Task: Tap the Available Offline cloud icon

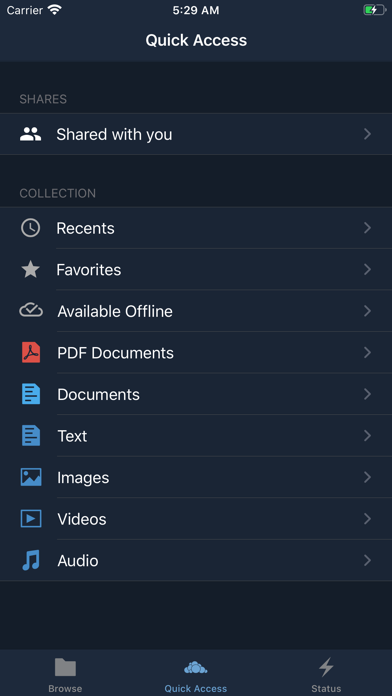Action: [31, 311]
